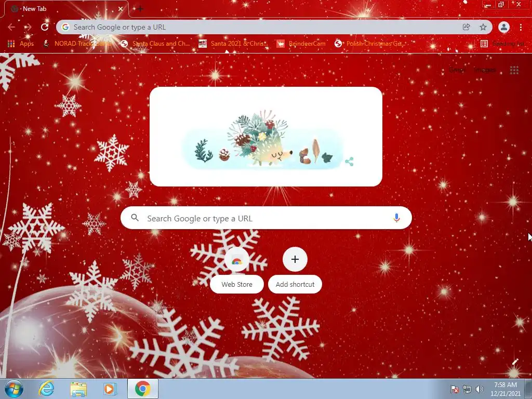Open the Gmail link on the page
This screenshot has width=532, height=399.
tap(457, 70)
